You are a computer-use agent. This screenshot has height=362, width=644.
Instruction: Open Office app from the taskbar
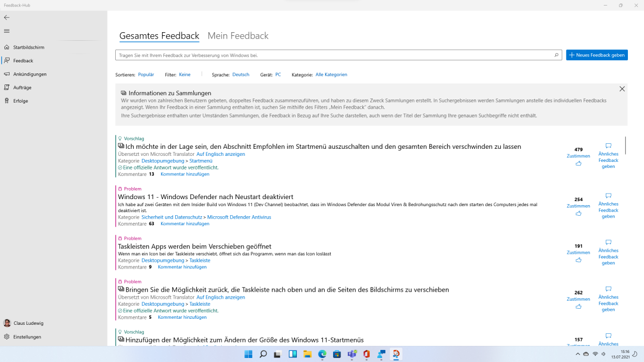(367, 354)
